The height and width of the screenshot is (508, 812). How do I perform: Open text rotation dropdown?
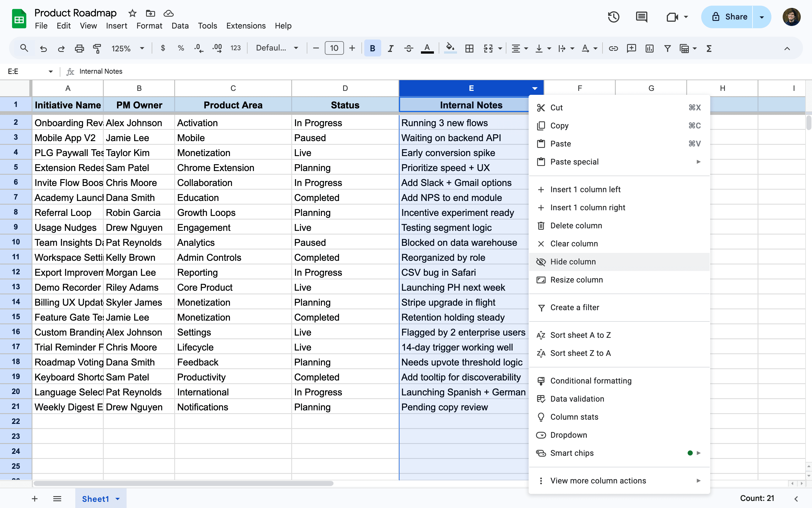[589, 49]
